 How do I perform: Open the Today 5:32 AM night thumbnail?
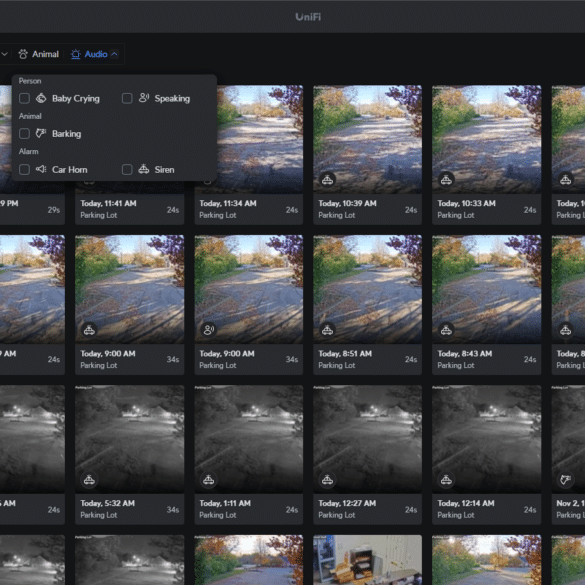point(129,439)
